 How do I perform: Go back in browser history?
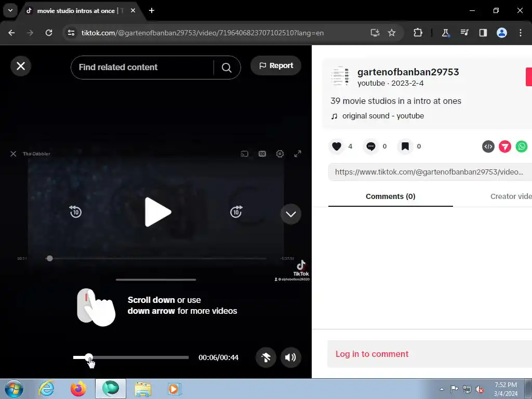(x=11, y=33)
